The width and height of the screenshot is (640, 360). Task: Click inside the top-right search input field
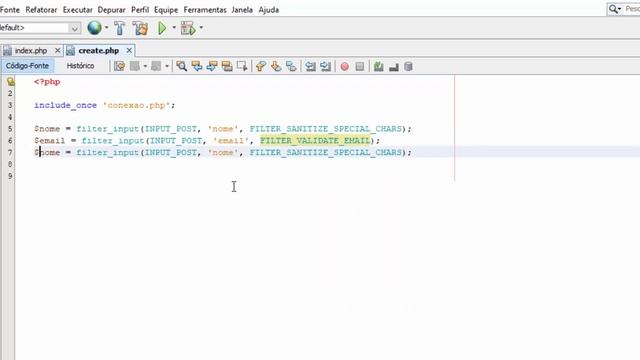[x=632, y=9]
